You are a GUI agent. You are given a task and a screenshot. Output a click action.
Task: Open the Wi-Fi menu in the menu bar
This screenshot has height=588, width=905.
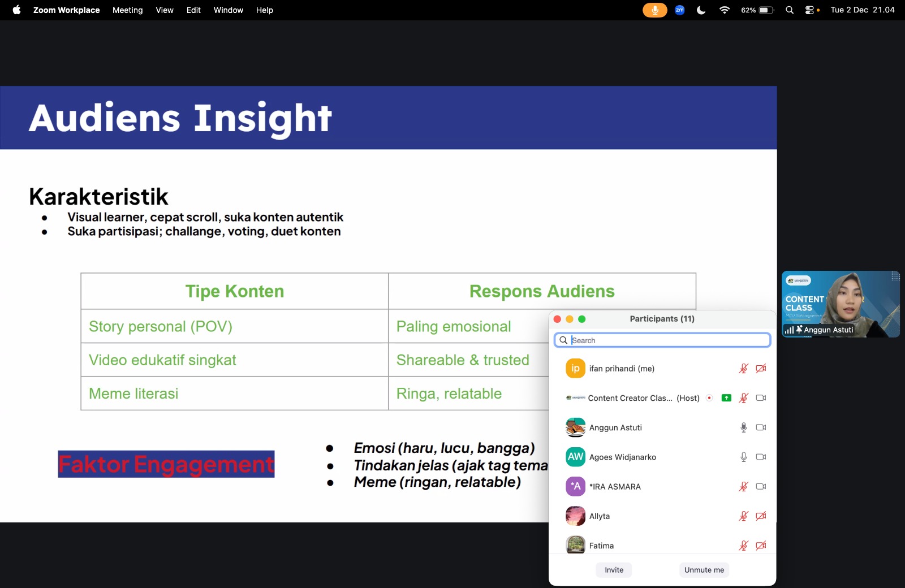[724, 10]
